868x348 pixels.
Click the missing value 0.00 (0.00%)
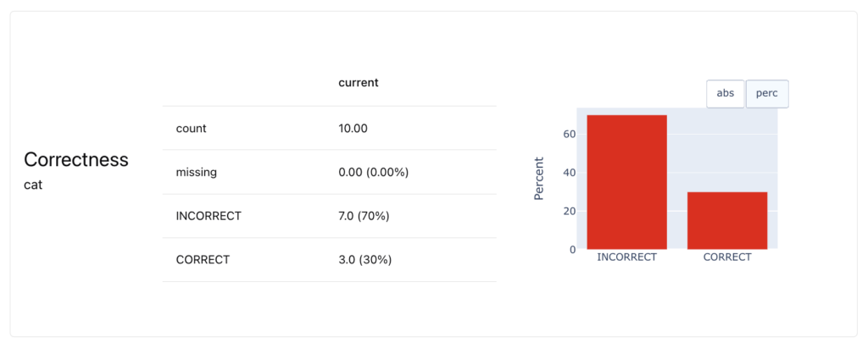click(x=374, y=172)
